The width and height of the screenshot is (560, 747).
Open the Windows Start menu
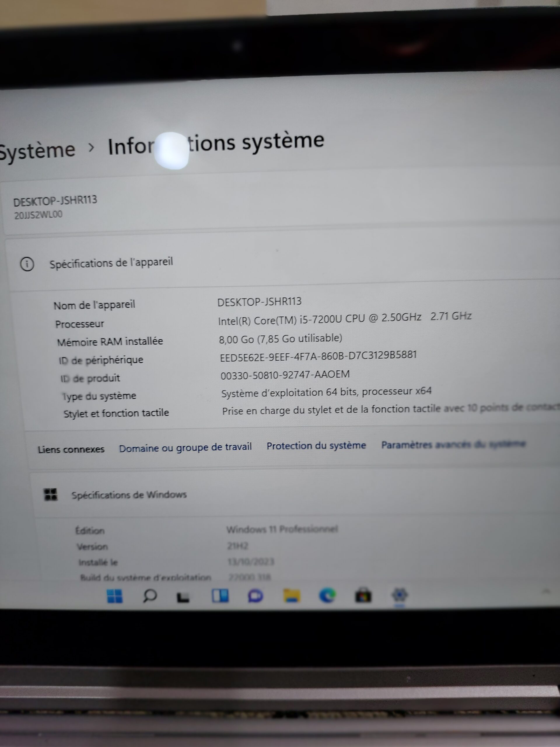[x=114, y=596]
